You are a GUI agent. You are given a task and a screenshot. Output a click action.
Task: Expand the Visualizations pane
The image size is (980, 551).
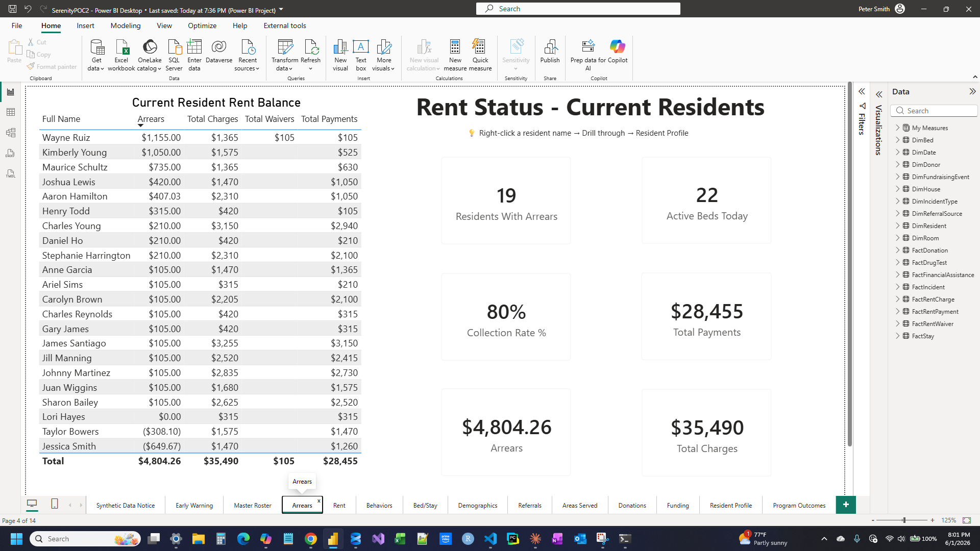click(879, 94)
